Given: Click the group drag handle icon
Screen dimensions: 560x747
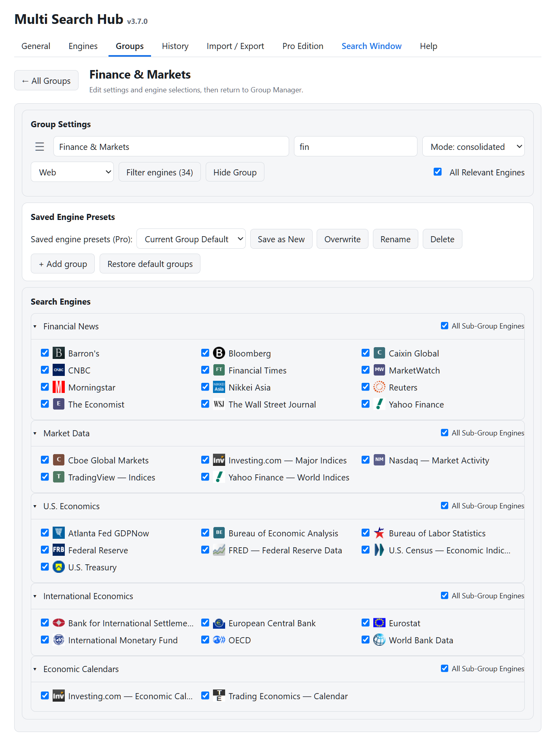Looking at the screenshot, I should (40, 147).
